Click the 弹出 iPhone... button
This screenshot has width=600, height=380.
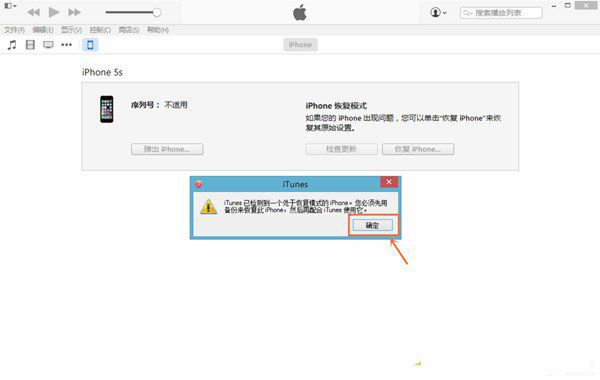(167, 149)
